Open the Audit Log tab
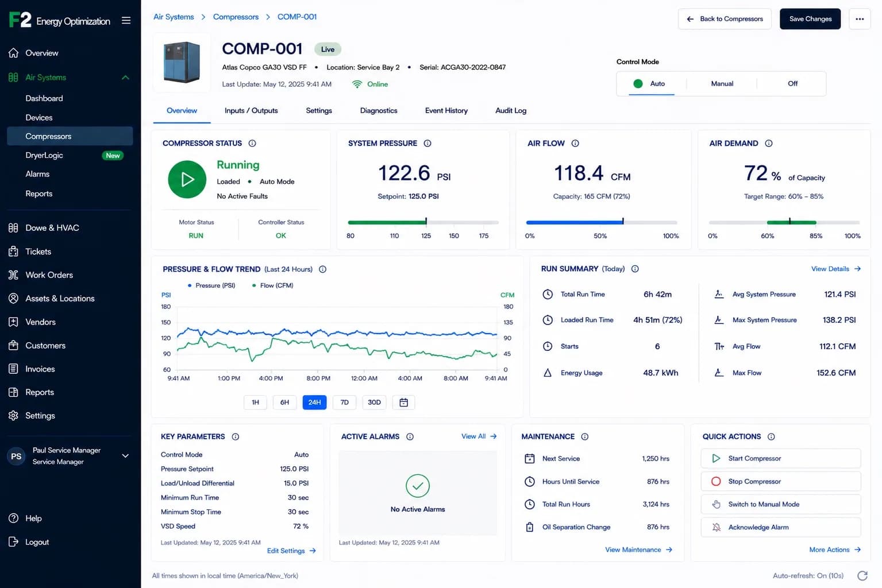882x588 pixels. (511, 111)
